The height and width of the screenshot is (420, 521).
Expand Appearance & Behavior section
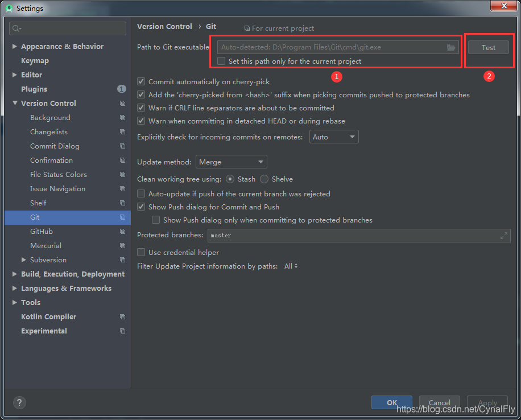pos(15,47)
